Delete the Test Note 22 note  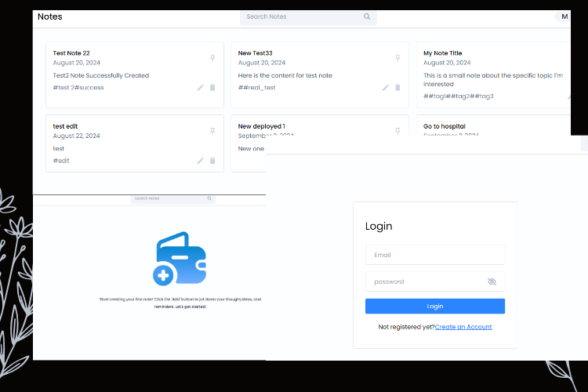(x=212, y=87)
